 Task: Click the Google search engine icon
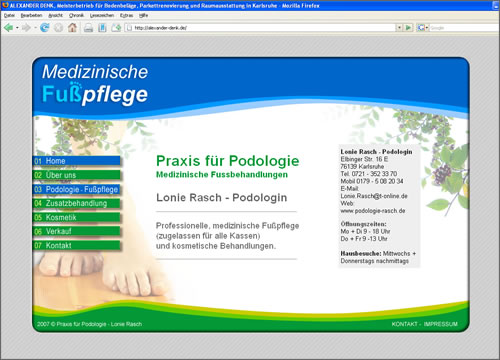click(x=421, y=28)
